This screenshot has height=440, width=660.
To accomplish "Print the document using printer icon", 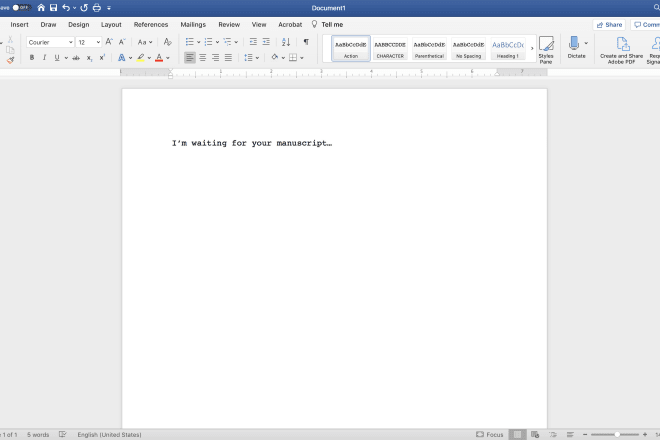I will (97, 8).
